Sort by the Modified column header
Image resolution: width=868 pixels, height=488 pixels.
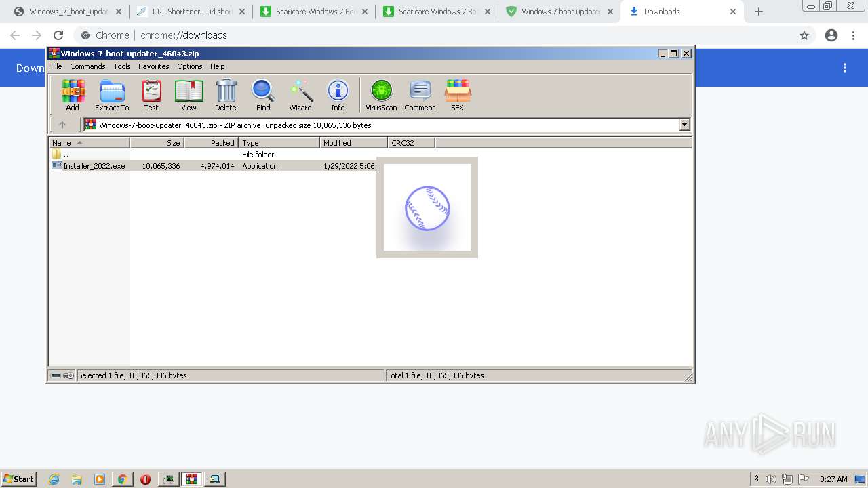click(x=353, y=143)
